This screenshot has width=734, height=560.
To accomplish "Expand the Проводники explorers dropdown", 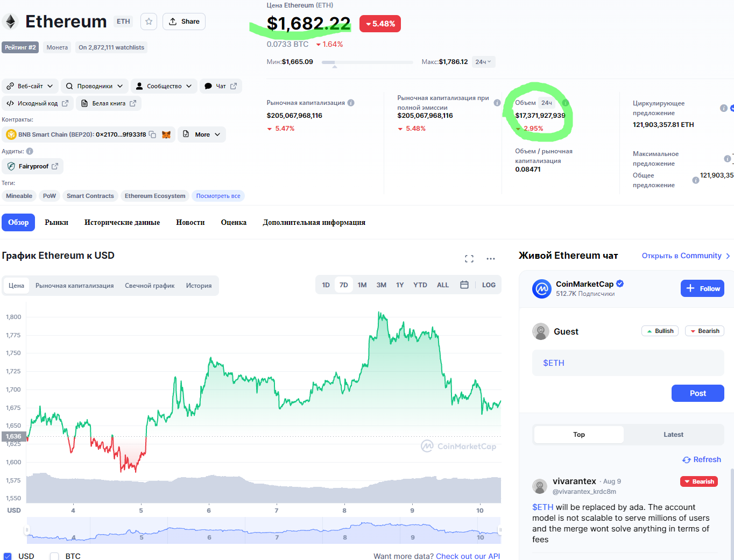I will [x=95, y=86].
